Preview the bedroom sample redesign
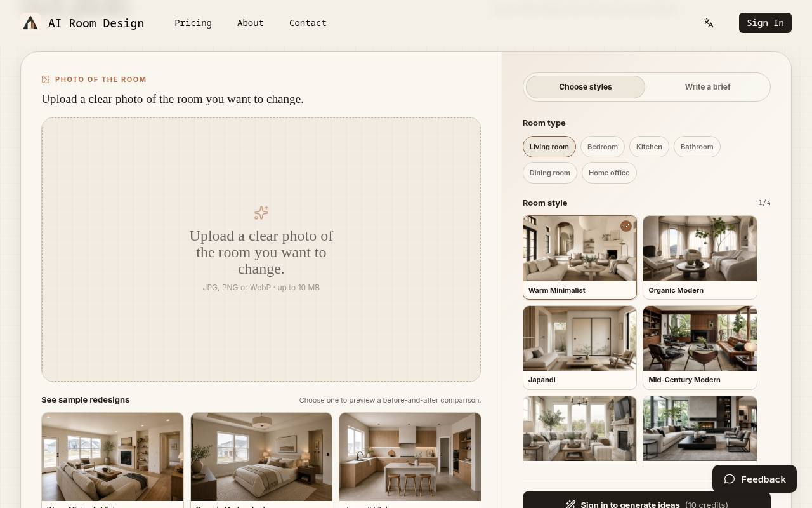812x508 pixels. (x=261, y=460)
